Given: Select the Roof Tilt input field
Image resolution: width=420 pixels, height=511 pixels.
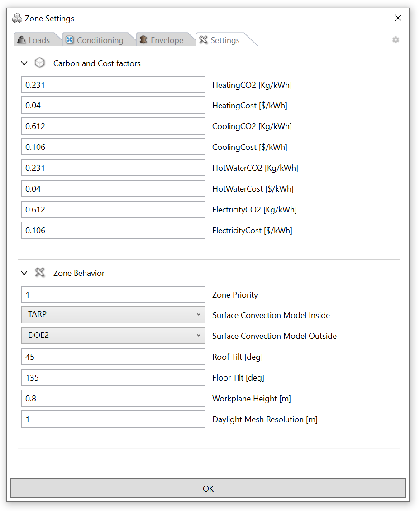Looking at the screenshot, I should (x=113, y=357).
